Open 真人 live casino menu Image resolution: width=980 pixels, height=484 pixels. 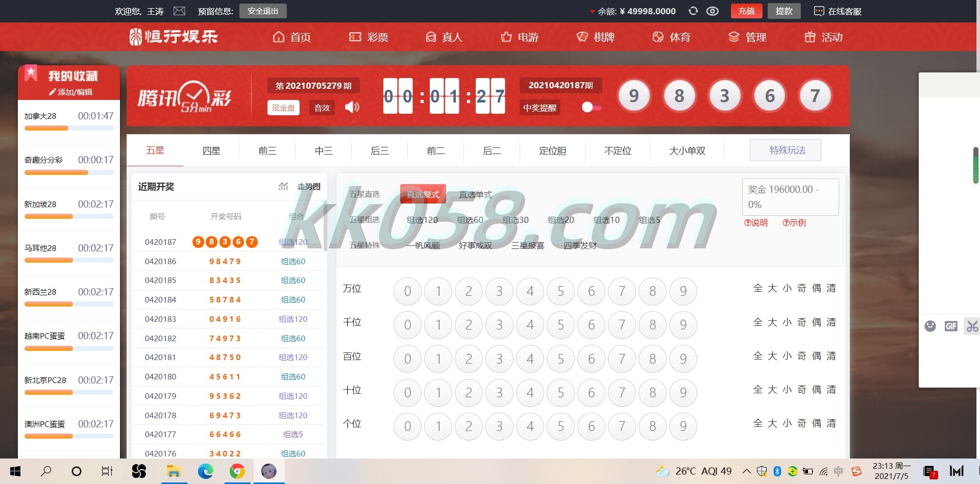pyautogui.click(x=444, y=37)
